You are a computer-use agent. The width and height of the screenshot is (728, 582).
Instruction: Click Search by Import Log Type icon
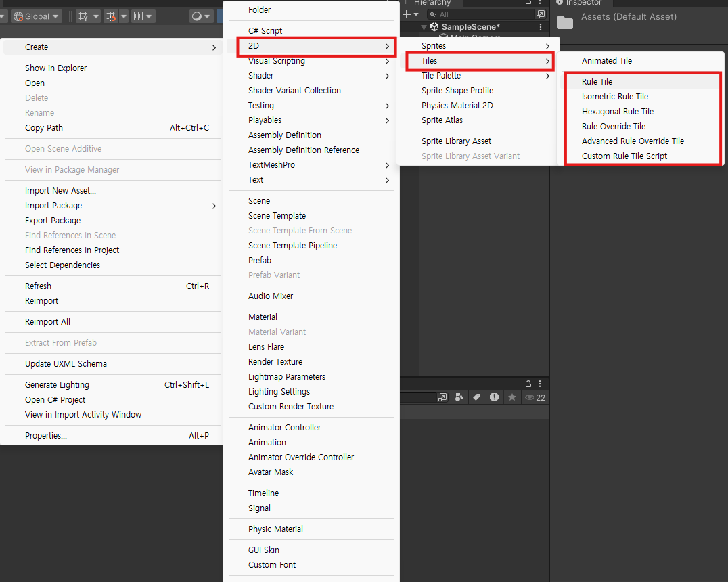click(x=494, y=397)
